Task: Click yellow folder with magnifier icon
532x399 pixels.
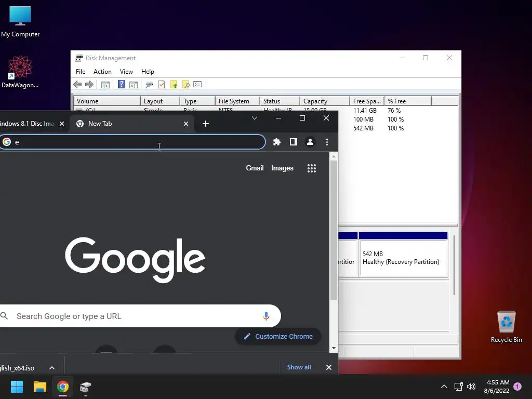Action: point(185,85)
